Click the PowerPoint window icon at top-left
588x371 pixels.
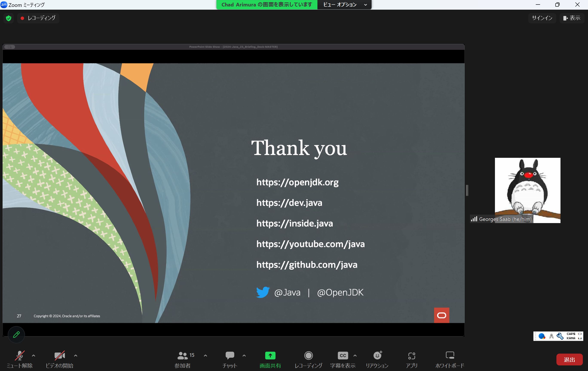click(10, 47)
